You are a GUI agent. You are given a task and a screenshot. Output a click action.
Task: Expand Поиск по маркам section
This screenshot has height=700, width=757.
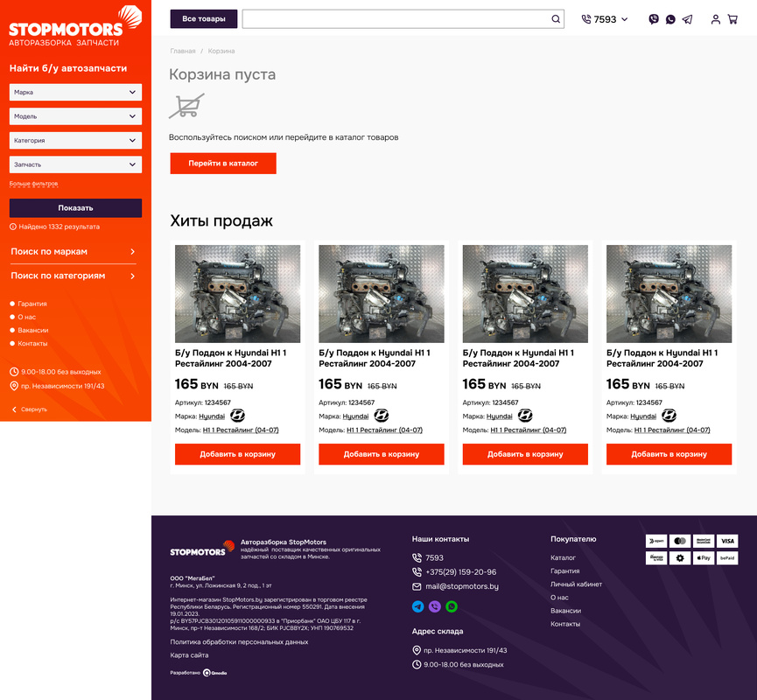tap(73, 251)
